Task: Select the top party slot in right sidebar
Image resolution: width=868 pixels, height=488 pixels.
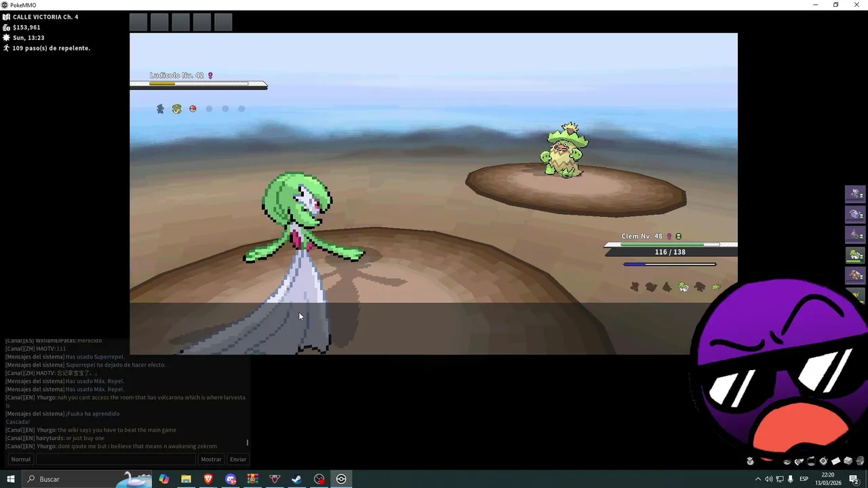Action: click(854, 194)
